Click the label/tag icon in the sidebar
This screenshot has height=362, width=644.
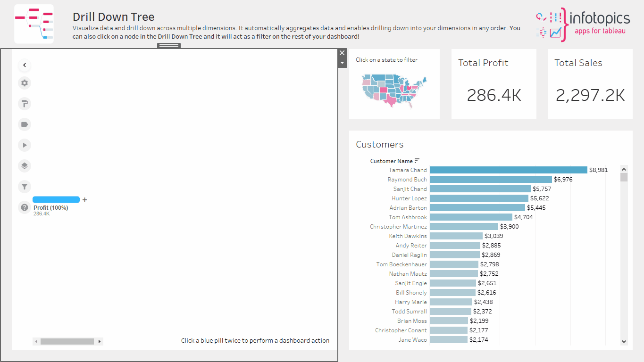[25, 124]
